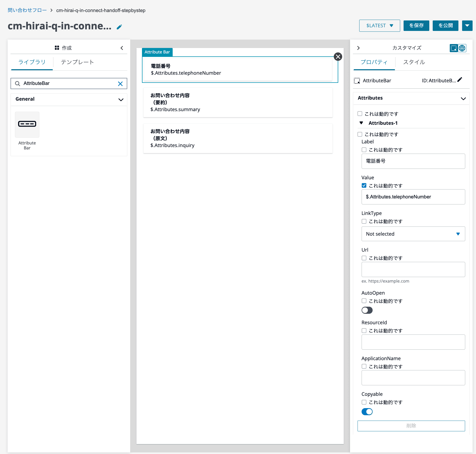Image resolution: width=476 pixels, height=454 pixels.
Task: Open the dropdown next to を公開
Action: point(467,26)
